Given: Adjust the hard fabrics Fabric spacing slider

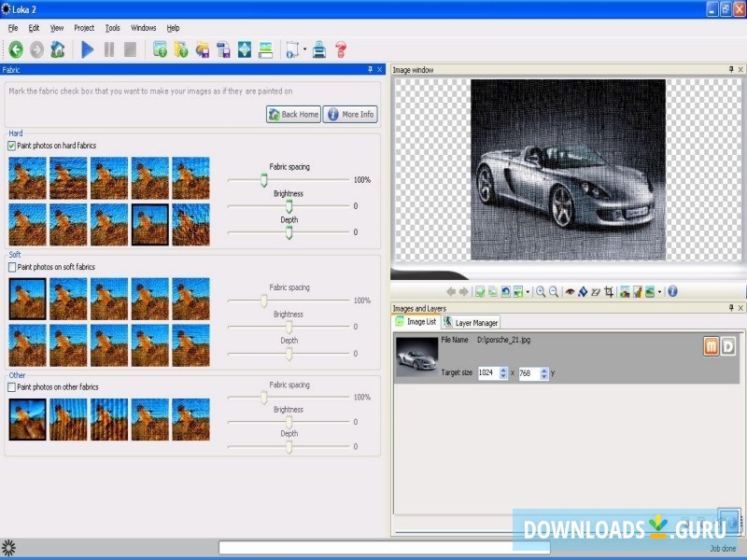Looking at the screenshot, I should pos(264,178).
